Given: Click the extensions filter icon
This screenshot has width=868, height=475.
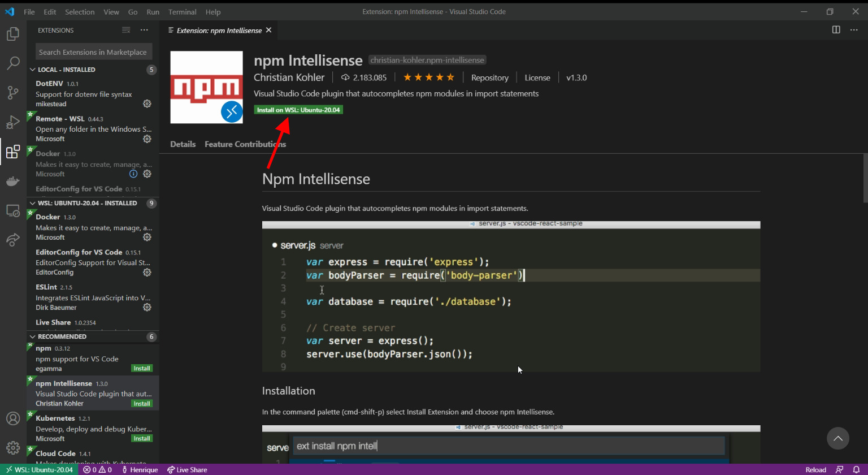Looking at the screenshot, I should pyautogui.click(x=126, y=30).
